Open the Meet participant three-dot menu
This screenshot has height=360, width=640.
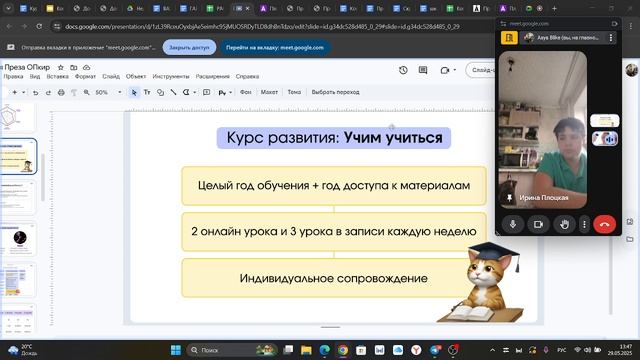click(611, 38)
